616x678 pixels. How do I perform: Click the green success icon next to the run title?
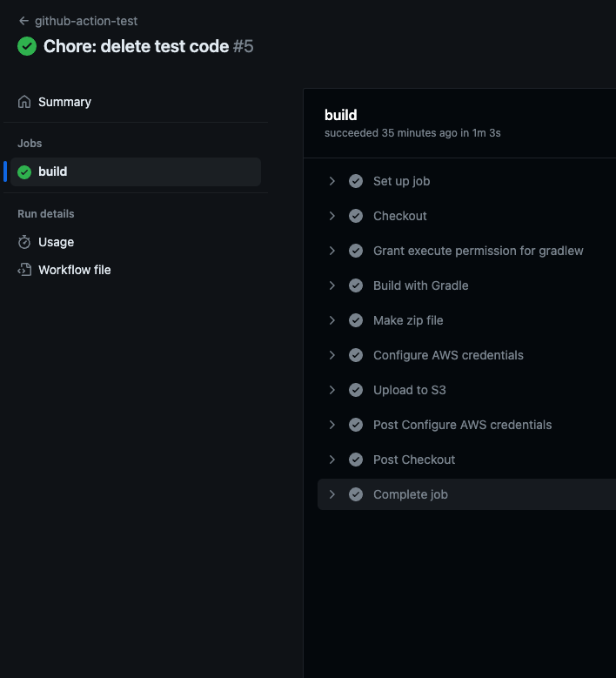(27, 46)
